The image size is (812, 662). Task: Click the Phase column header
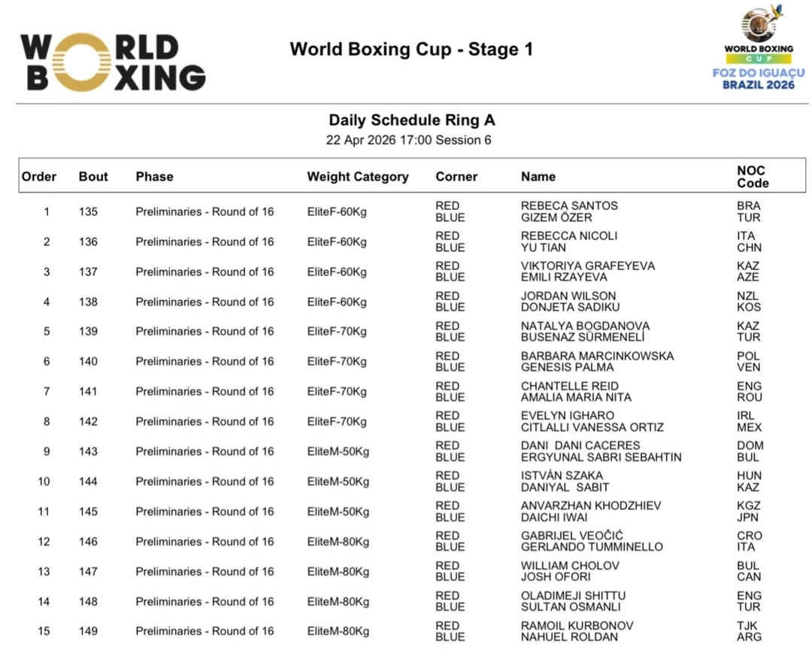[154, 177]
